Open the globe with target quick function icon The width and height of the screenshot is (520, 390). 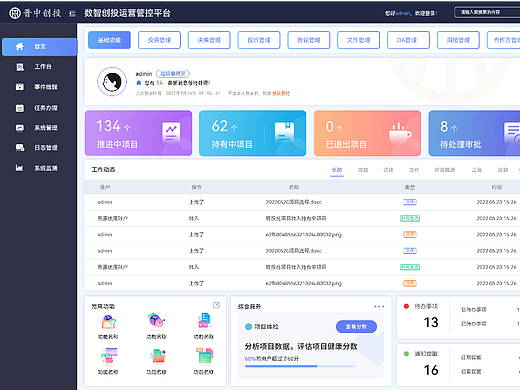[x=156, y=320]
